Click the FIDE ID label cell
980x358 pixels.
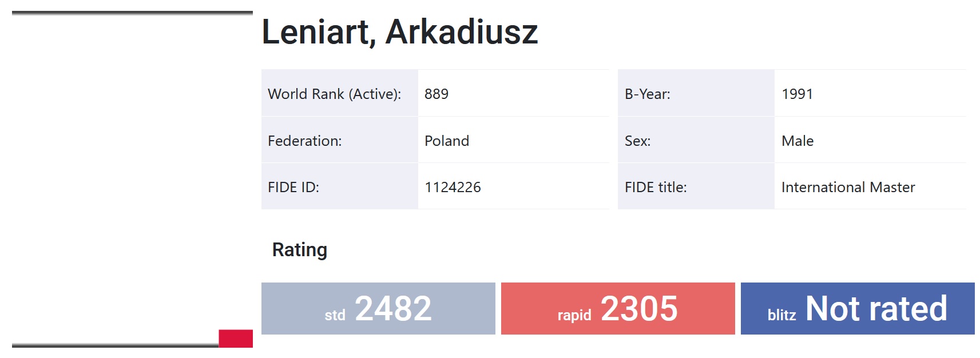[340, 187]
